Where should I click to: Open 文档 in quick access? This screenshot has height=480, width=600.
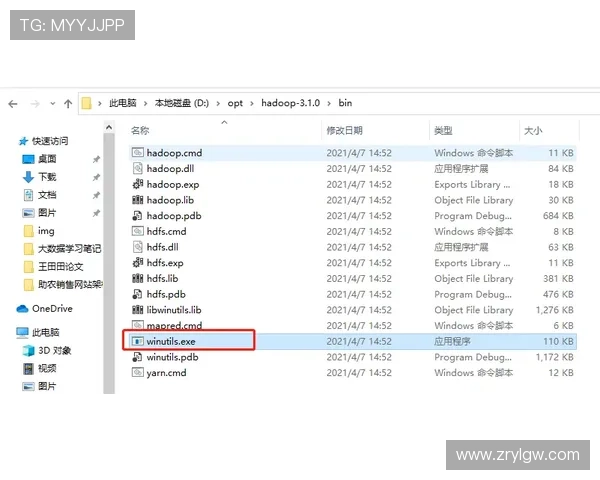point(47,195)
